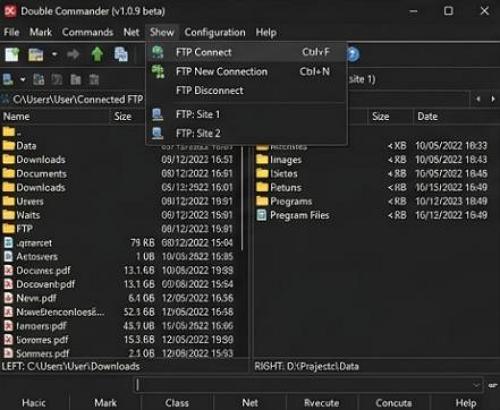Select the Images folder in right panel
Viewport: 500px width, 410px height.
pyautogui.click(x=286, y=160)
